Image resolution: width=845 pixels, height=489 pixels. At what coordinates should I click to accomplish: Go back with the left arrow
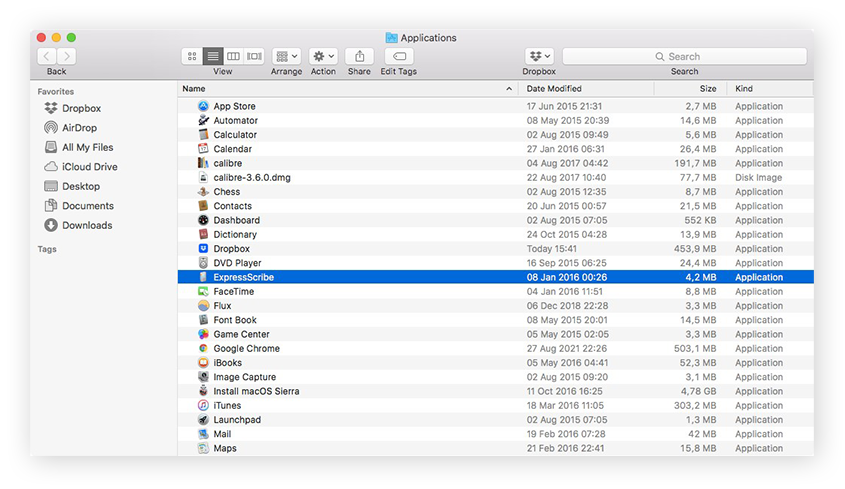point(47,56)
